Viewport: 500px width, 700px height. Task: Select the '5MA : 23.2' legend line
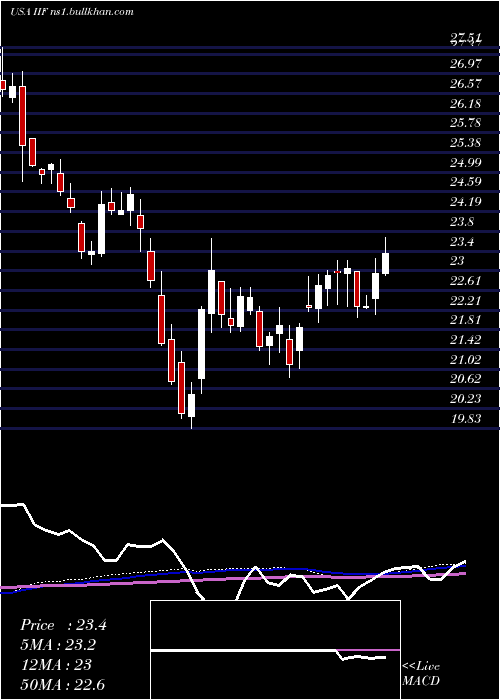click(58, 645)
